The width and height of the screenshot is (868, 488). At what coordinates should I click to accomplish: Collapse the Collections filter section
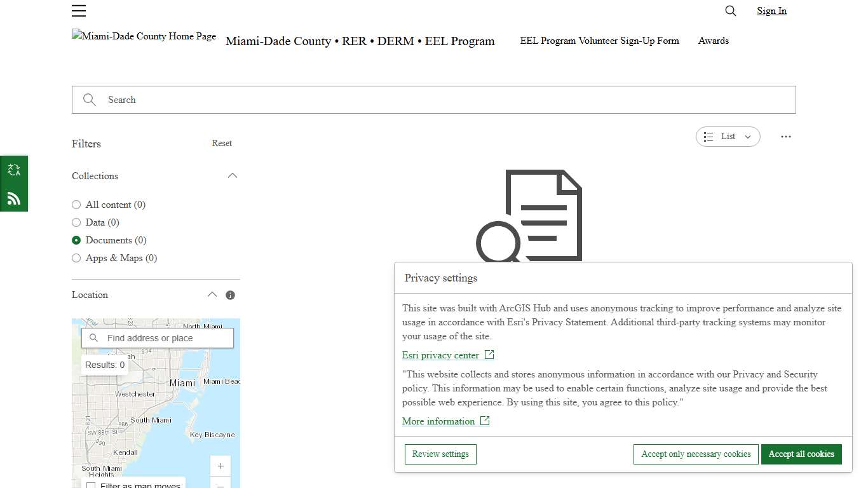point(233,176)
